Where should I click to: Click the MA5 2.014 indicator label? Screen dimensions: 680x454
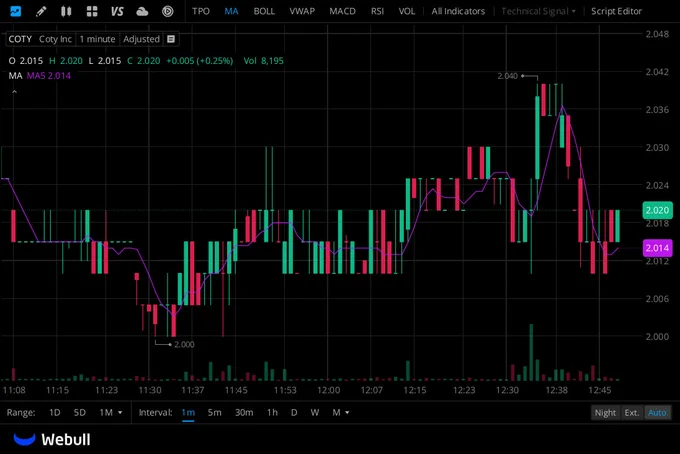49,75
